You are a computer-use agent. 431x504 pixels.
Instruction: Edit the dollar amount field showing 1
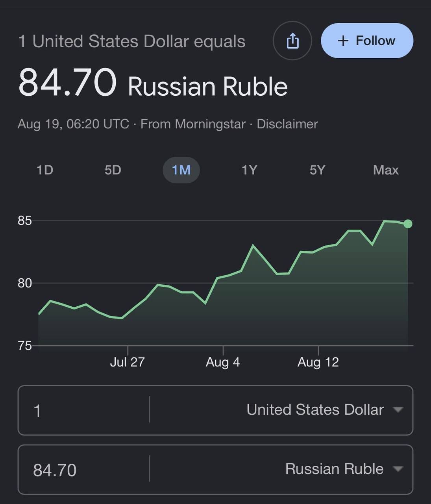tap(84, 410)
